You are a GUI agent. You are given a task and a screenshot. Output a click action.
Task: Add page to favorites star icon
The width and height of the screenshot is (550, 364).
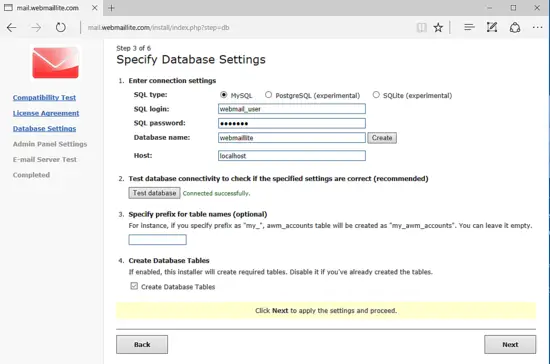438,27
